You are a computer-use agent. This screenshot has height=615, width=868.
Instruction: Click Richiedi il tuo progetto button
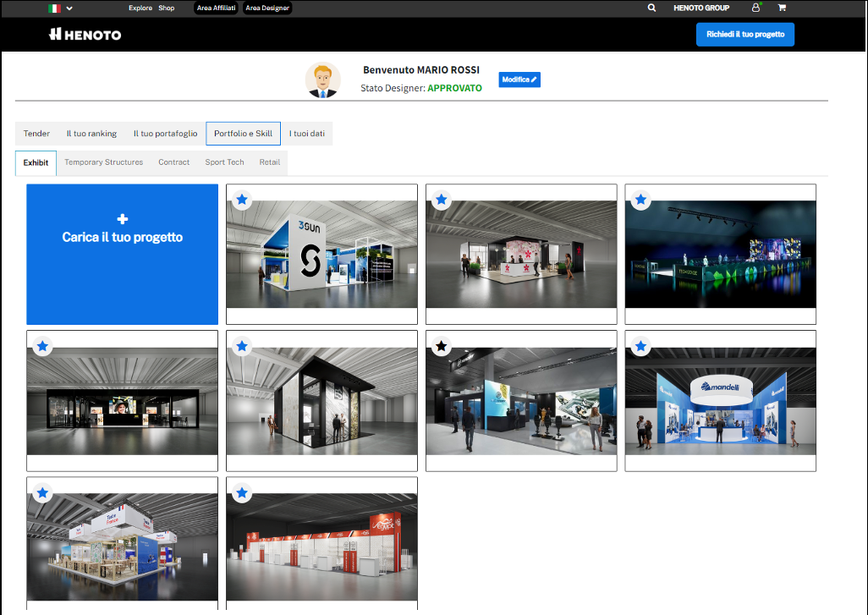[x=744, y=35]
